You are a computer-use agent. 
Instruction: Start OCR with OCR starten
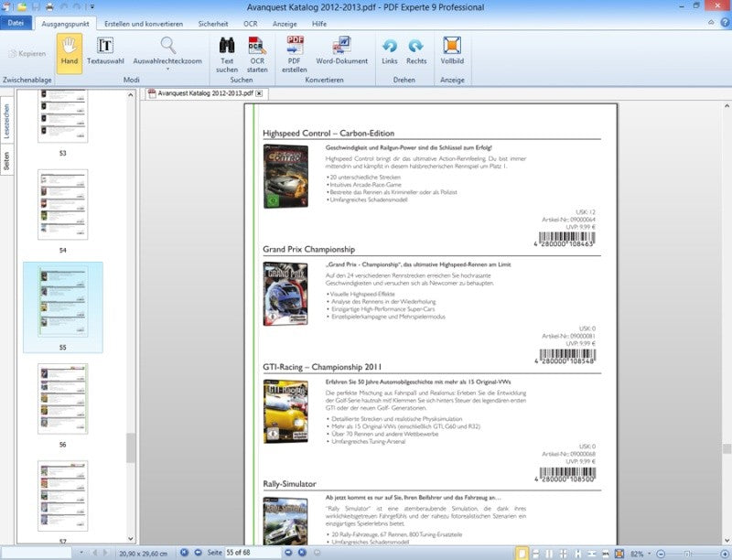pyautogui.click(x=257, y=55)
